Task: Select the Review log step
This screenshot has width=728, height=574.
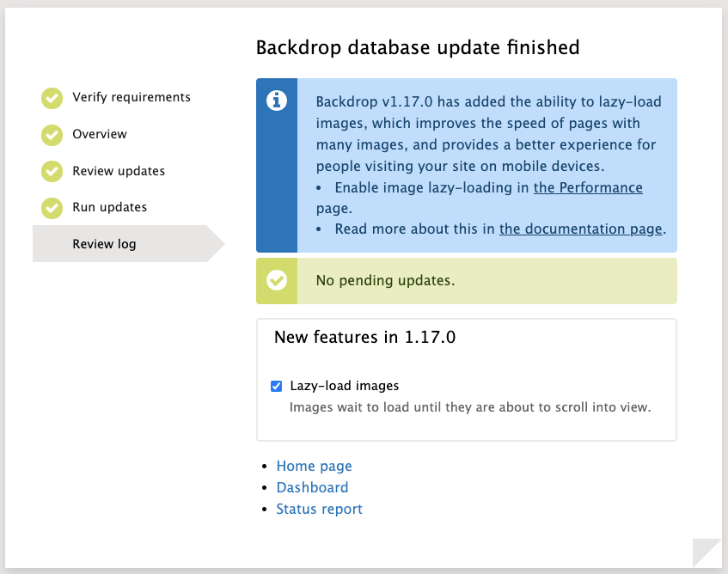Action: pos(103,243)
